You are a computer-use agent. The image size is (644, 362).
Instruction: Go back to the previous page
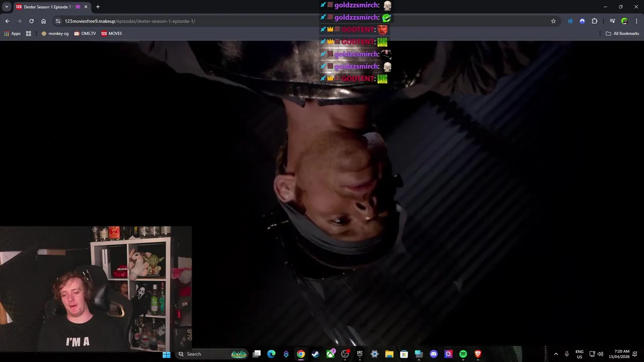click(7, 21)
